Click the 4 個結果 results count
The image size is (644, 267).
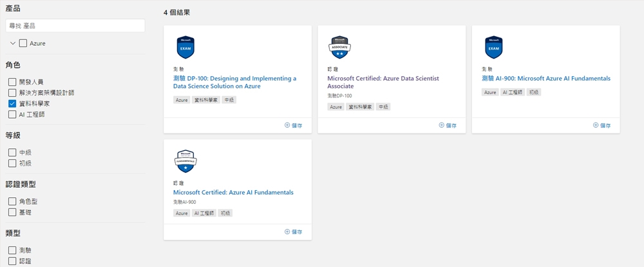(176, 13)
